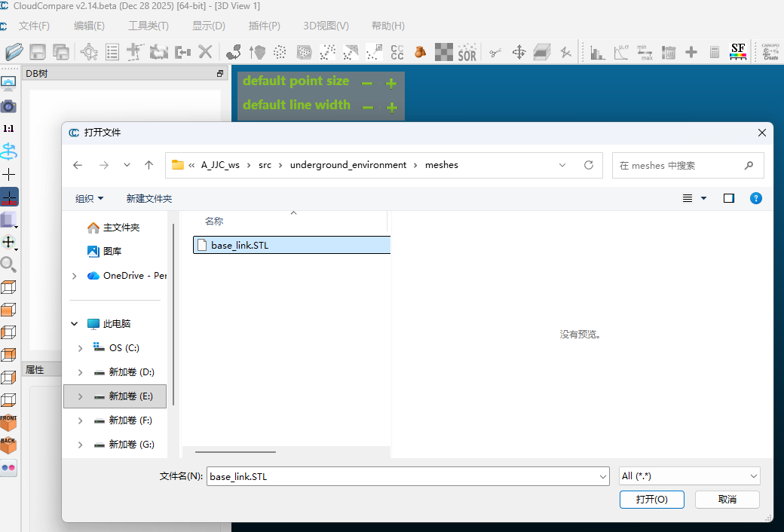The width and height of the screenshot is (784, 532).
Task: Open the address bar previous locations dropdown
Action: pyautogui.click(x=562, y=165)
